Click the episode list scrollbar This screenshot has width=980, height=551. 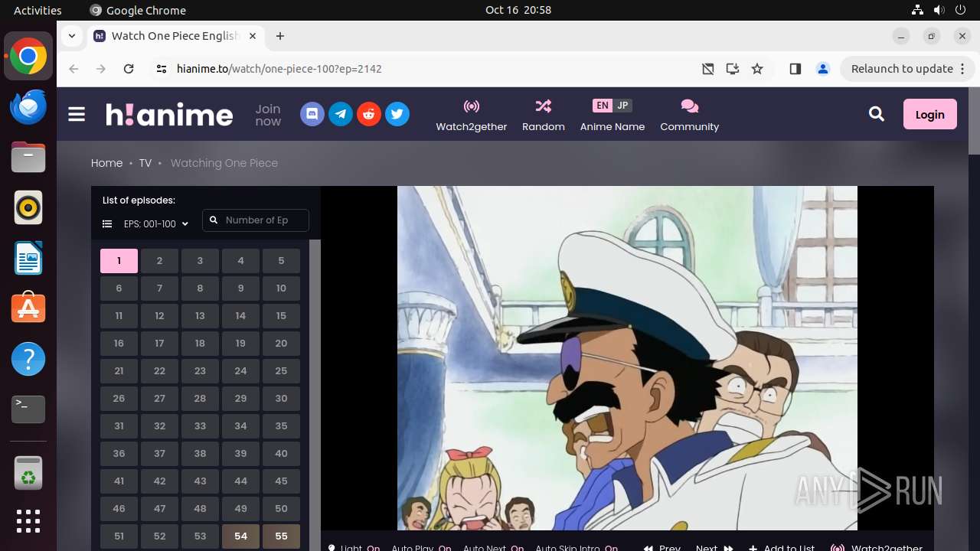pos(315,395)
